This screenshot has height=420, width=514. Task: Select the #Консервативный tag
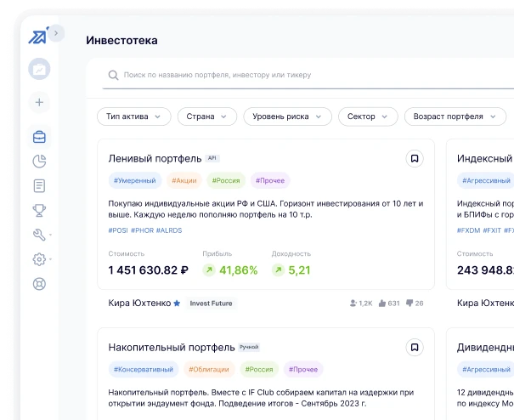tap(144, 369)
